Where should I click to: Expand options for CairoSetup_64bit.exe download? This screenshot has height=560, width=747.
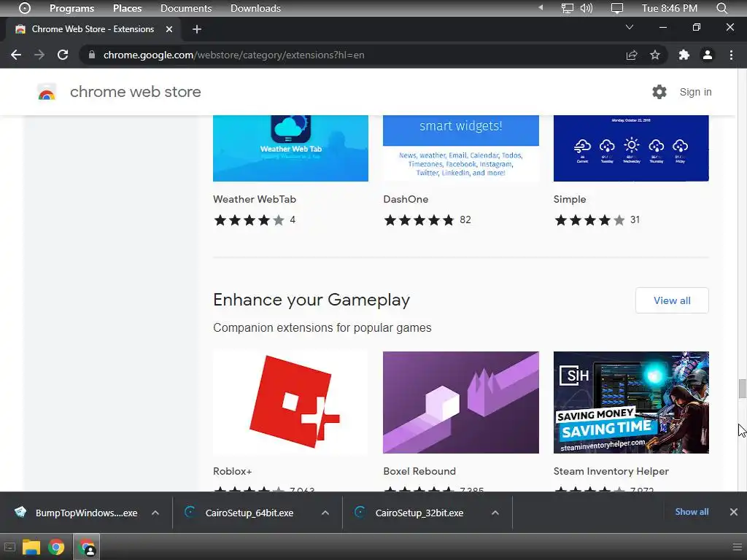click(x=325, y=513)
